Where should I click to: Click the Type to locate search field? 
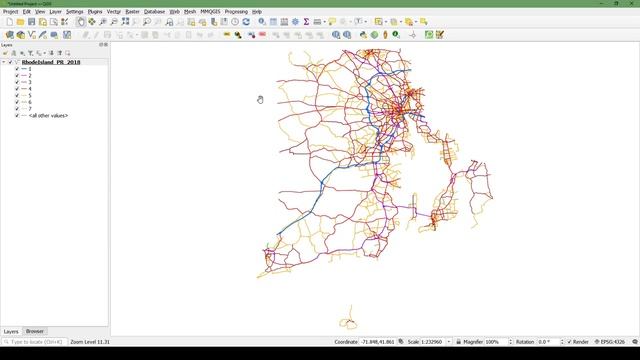(35, 342)
